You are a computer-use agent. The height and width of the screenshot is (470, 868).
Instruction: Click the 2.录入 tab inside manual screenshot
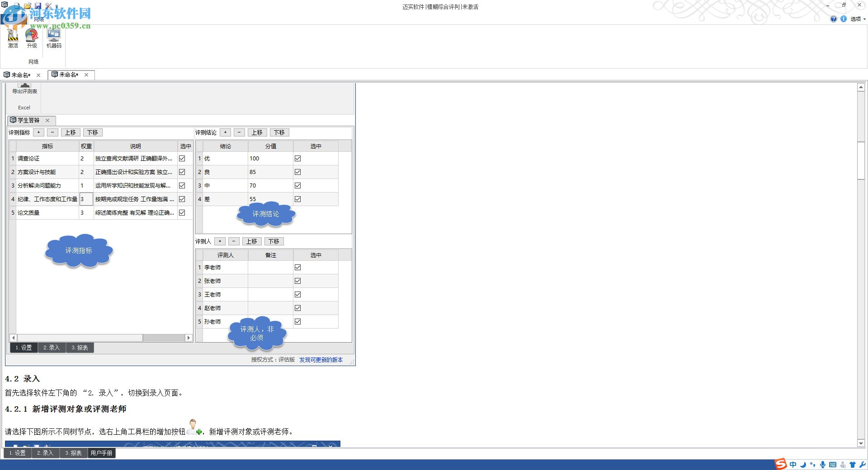point(52,348)
